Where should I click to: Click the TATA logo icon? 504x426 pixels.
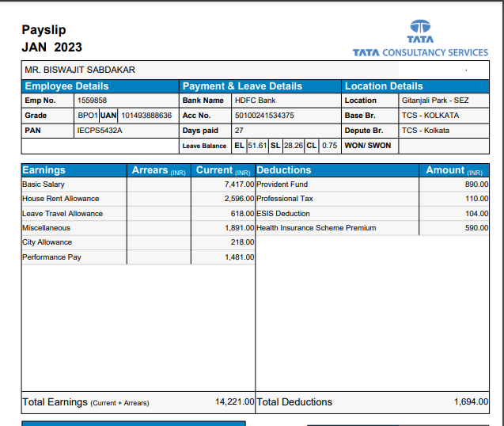420,27
